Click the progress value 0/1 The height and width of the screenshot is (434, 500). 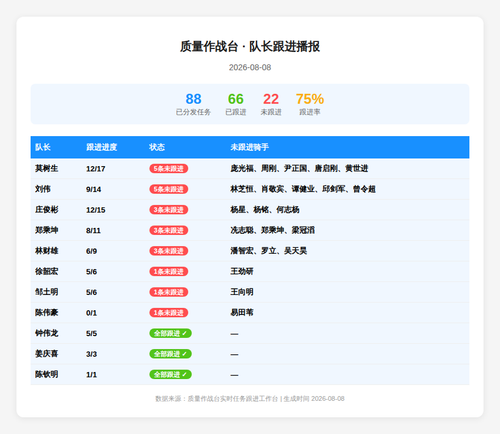click(91, 313)
